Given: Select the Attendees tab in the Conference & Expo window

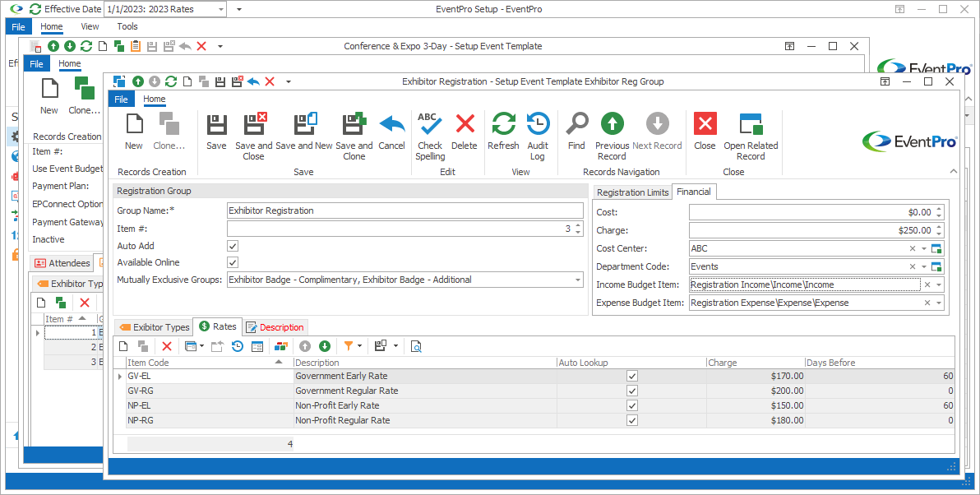Looking at the screenshot, I should pyautogui.click(x=62, y=263).
